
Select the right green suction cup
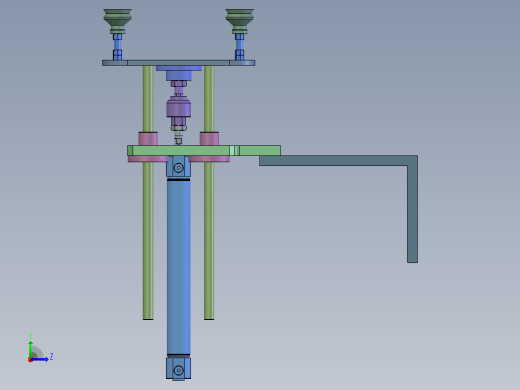tap(240, 21)
